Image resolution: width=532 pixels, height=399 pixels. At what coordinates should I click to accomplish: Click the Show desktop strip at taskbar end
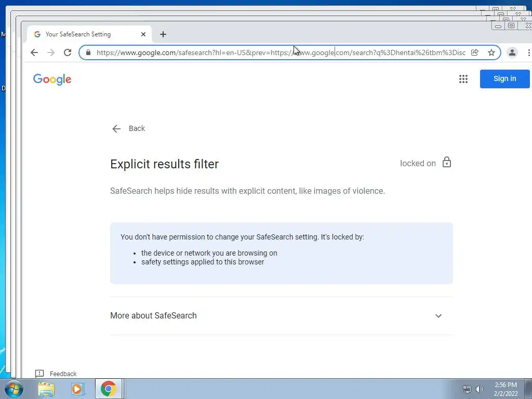pyautogui.click(x=528, y=389)
